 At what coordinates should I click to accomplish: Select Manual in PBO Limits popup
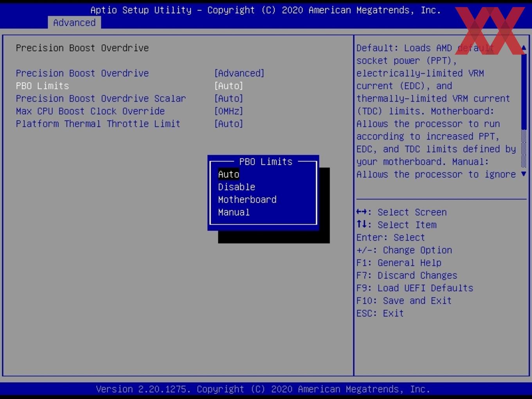pyautogui.click(x=234, y=212)
